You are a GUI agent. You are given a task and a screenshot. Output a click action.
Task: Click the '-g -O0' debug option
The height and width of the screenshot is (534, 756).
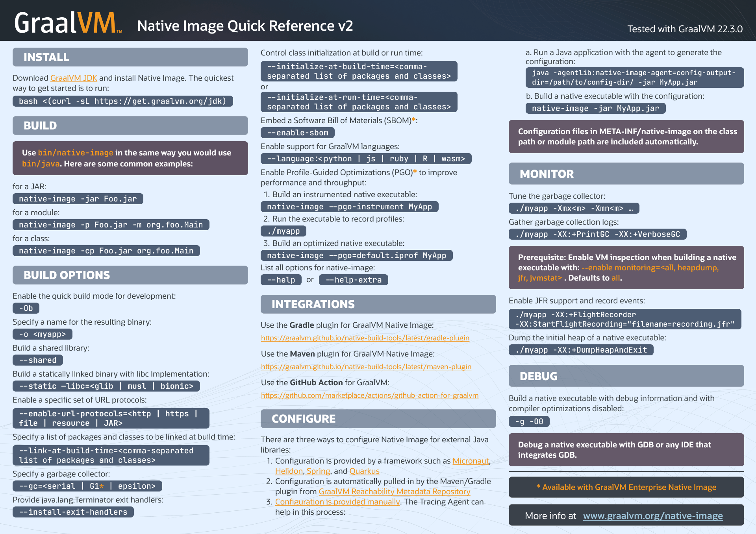[x=529, y=421]
